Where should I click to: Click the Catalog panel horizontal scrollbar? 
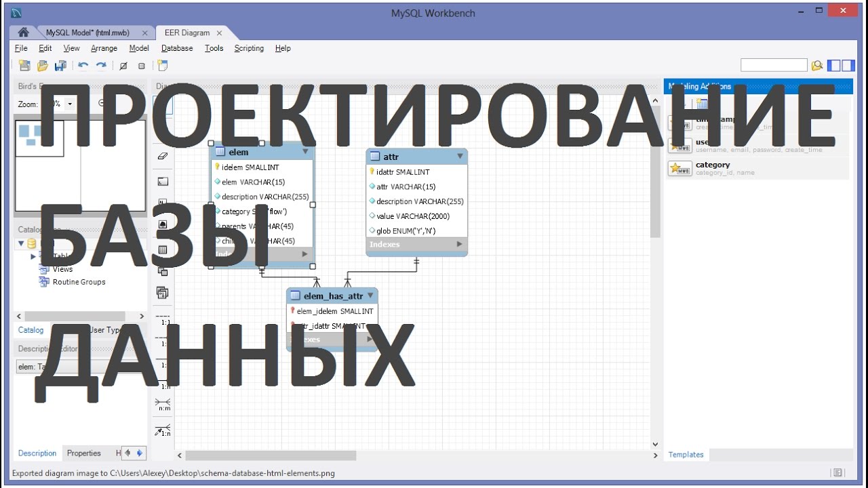point(75,316)
